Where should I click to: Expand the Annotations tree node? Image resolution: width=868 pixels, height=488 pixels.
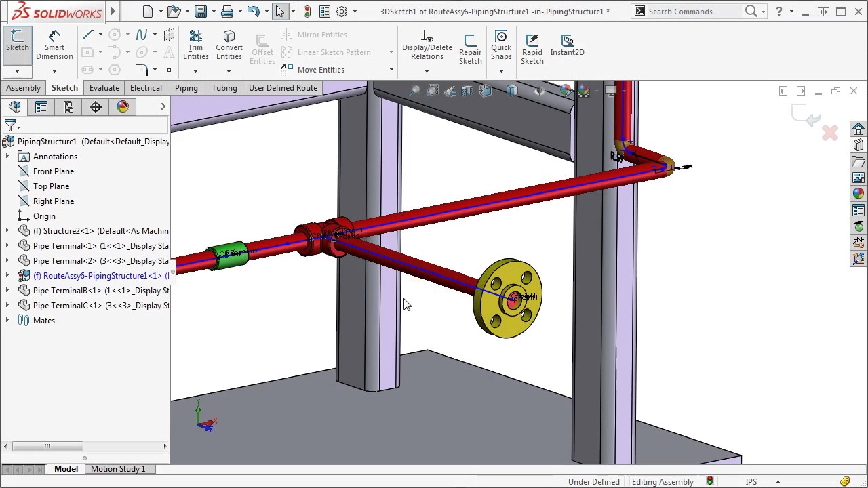click(7, 157)
